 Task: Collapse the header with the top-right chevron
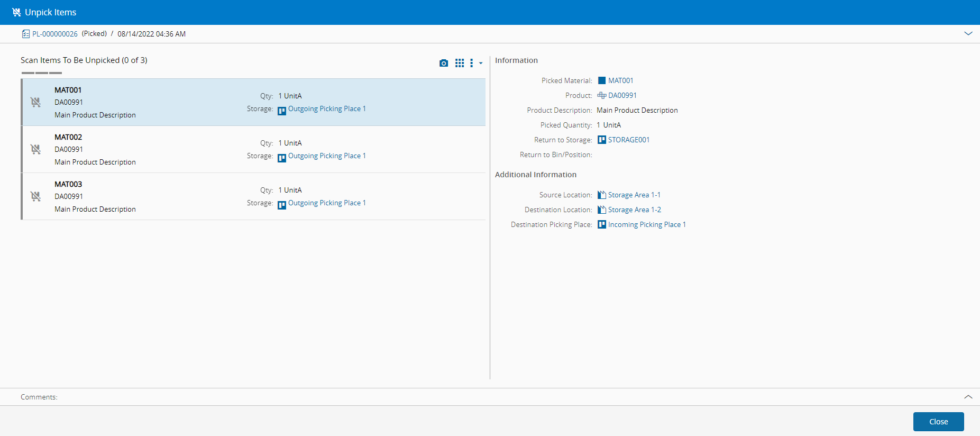[968, 33]
